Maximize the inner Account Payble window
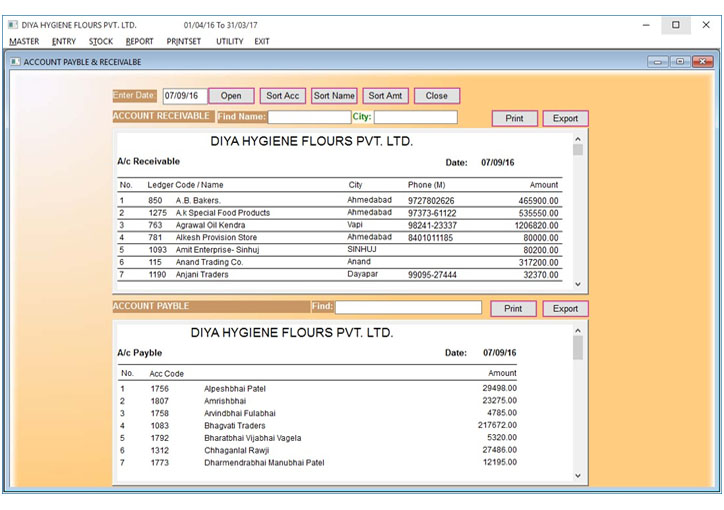 pyautogui.click(x=680, y=62)
